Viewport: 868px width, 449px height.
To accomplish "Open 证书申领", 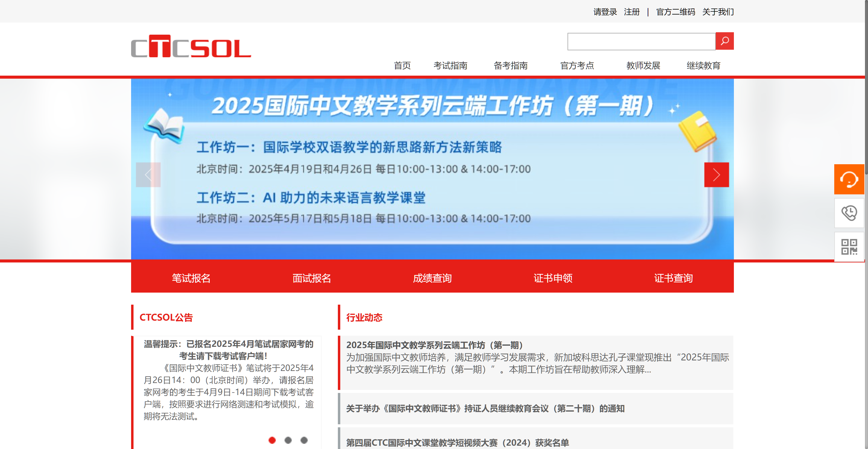I will 553,278.
